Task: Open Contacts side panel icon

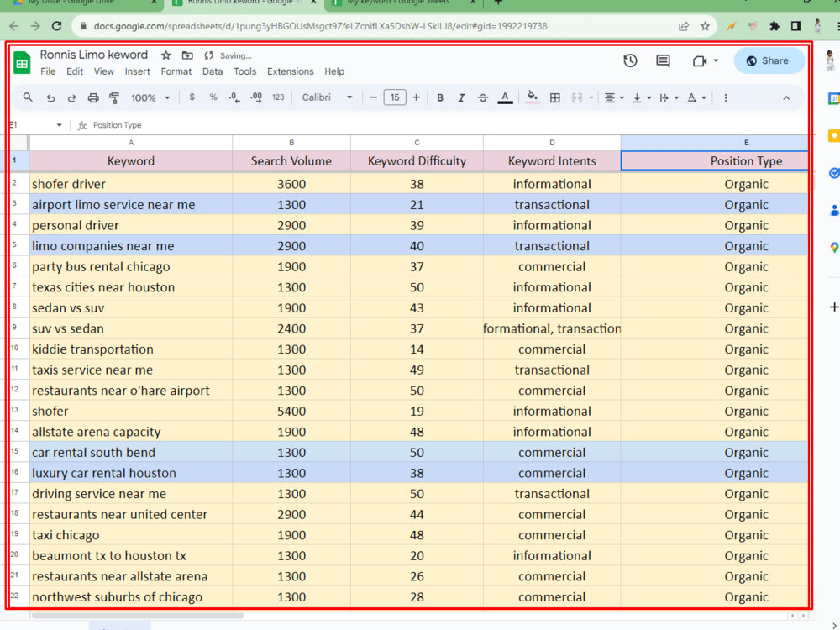Action: click(834, 211)
